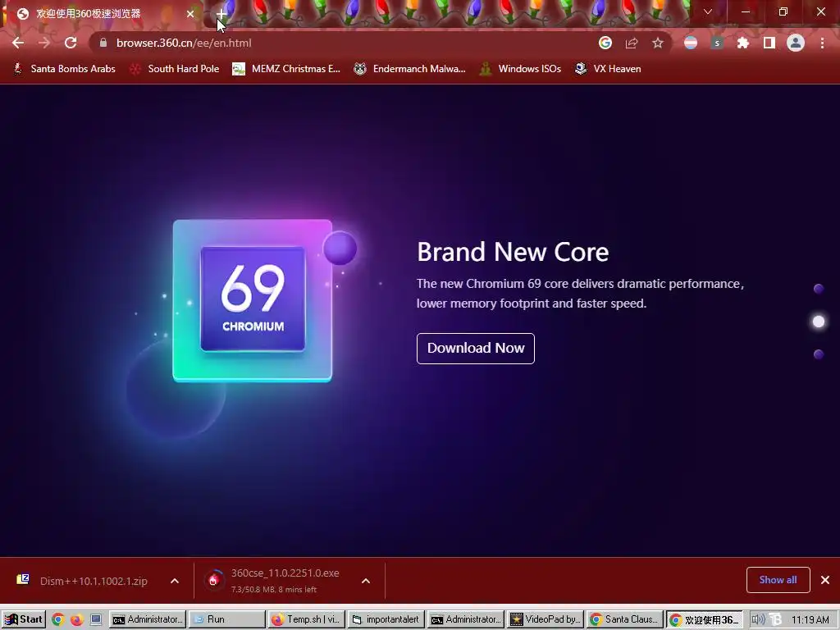
Task: Open the Extensions puzzle piece menu
Action: (743, 43)
